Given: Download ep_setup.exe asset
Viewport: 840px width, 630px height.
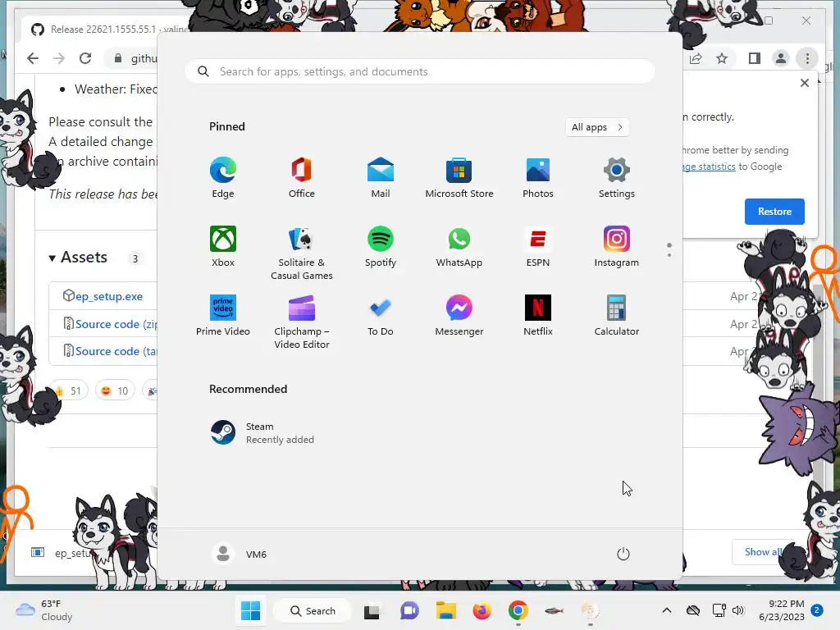Looking at the screenshot, I should (x=109, y=296).
